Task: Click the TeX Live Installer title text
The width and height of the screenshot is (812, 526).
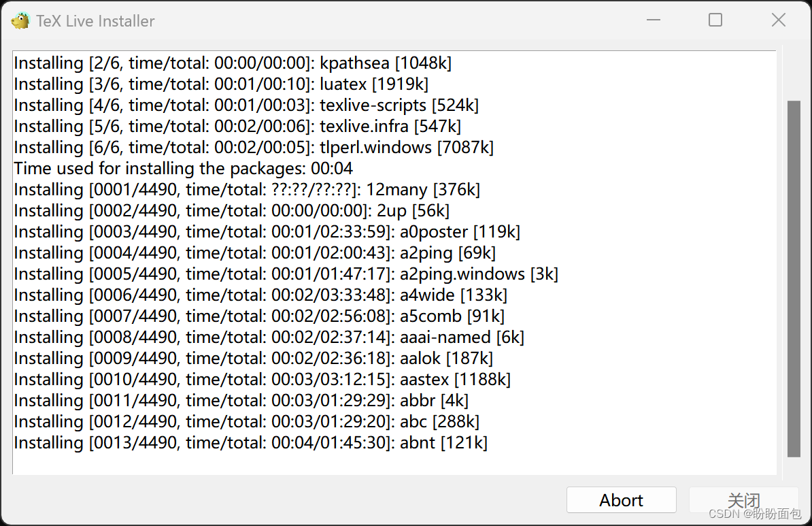Action: [95, 20]
